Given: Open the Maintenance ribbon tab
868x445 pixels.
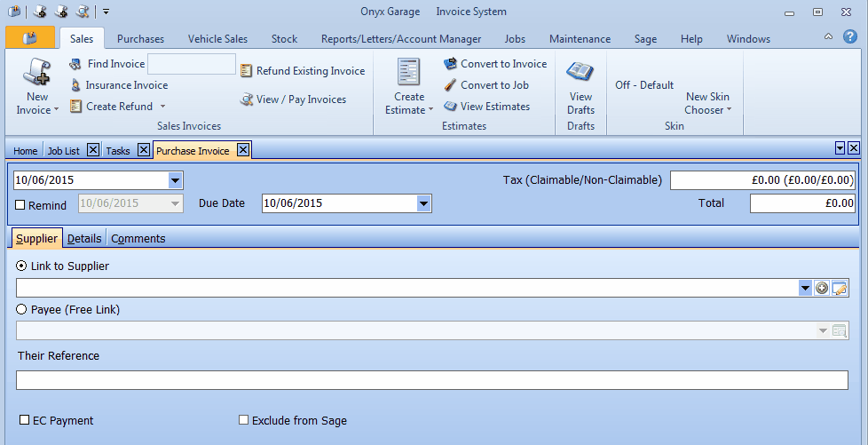Looking at the screenshot, I should pos(580,39).
